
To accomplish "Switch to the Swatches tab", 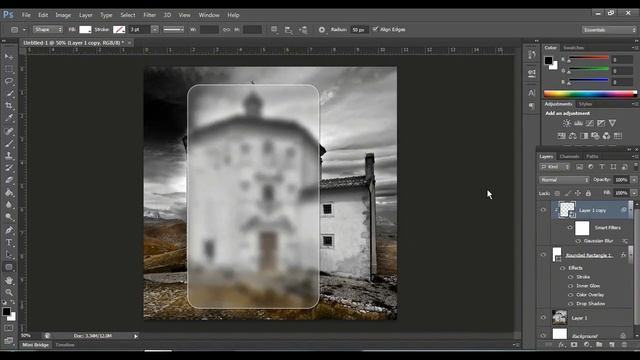I will 573,48.
